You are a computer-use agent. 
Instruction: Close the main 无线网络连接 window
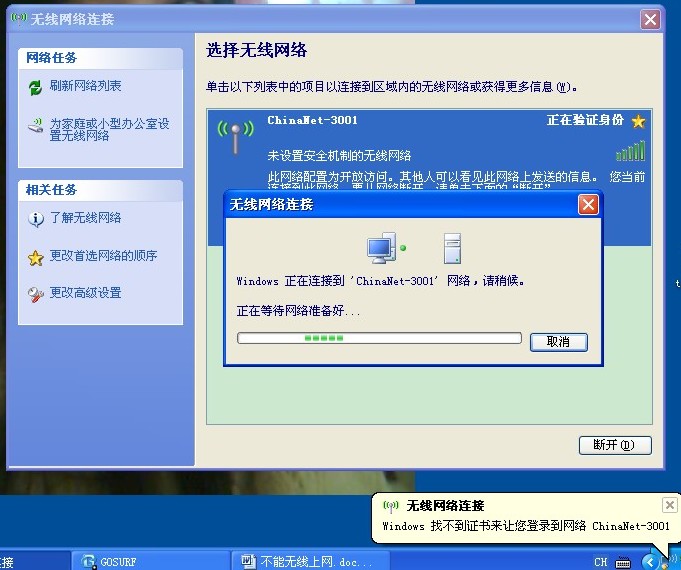(x=650, y=20)
